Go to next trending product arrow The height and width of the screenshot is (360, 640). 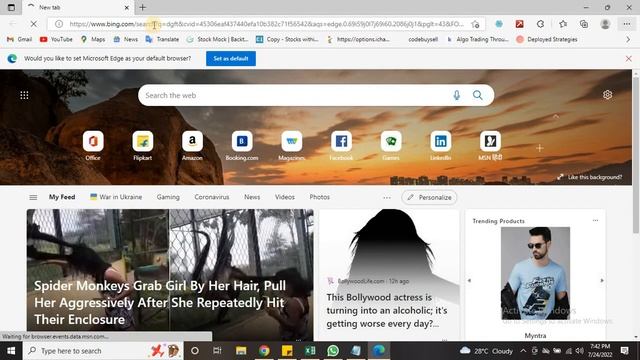(602, 280)
